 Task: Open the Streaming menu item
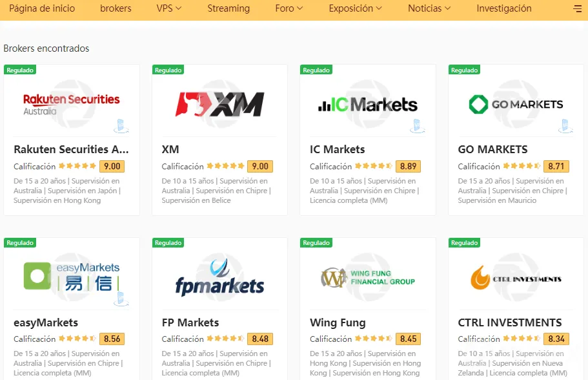coord(228,8)
